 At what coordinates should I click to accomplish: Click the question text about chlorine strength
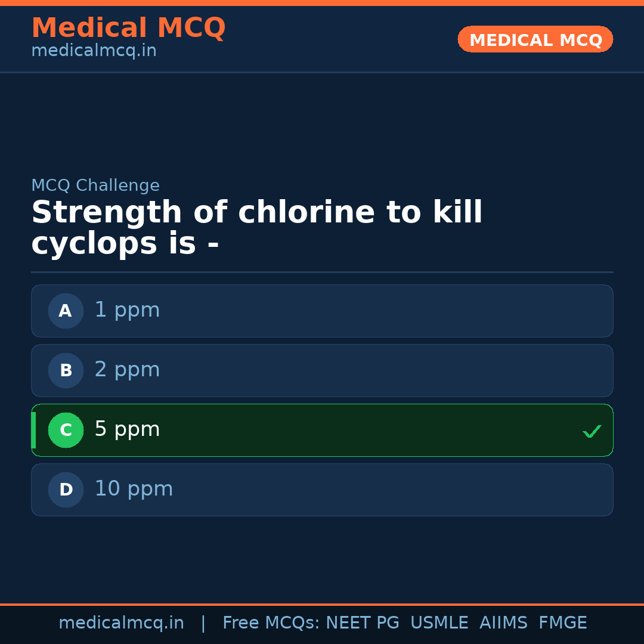[x=256, y=228]
